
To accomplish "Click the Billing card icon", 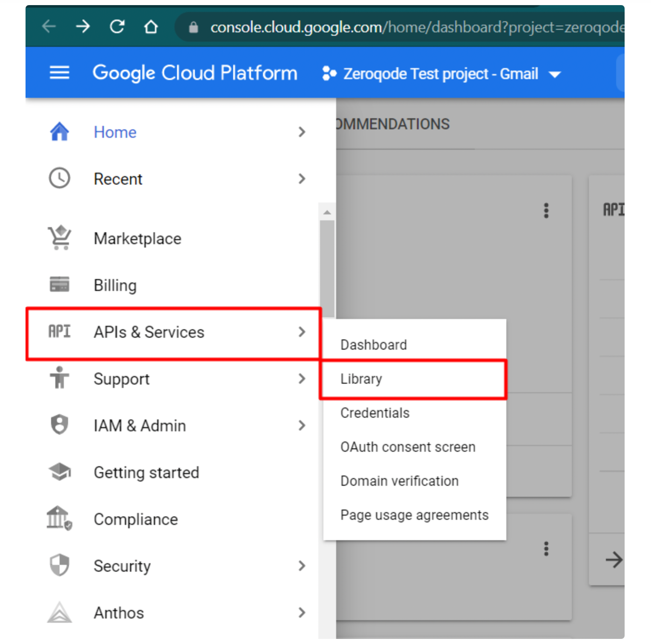I will (x=60, y=284).
